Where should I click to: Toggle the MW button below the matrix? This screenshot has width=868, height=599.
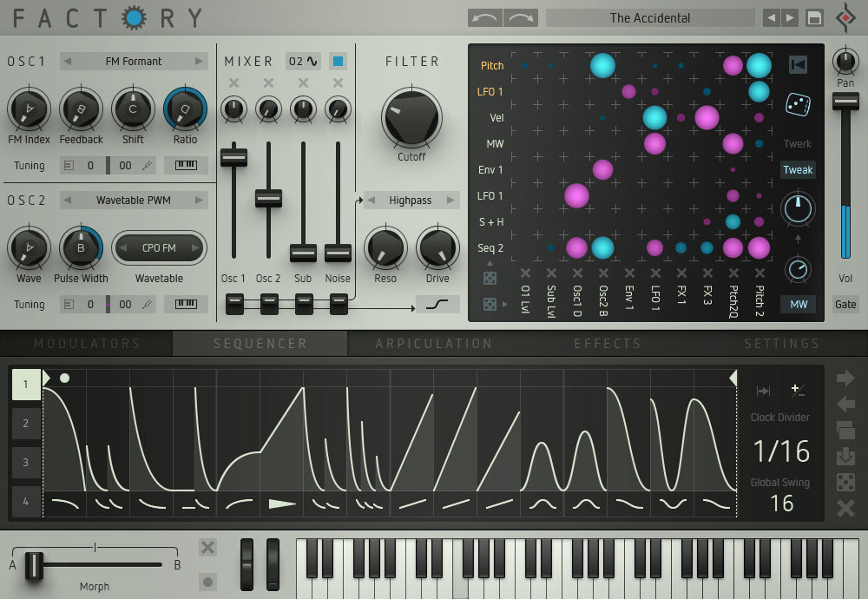[x=798, y=304]
